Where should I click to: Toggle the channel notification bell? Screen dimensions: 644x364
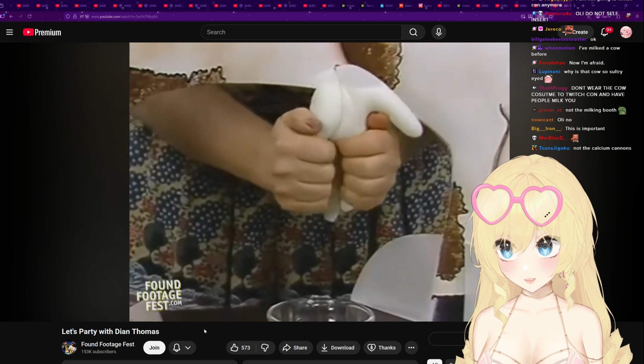pyautogui.click(x=177, y=348)
